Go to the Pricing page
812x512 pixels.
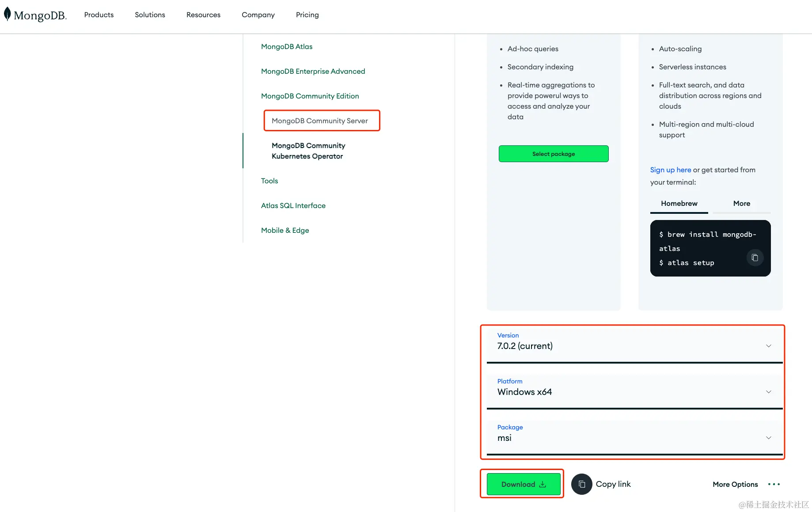coord(307,15)
